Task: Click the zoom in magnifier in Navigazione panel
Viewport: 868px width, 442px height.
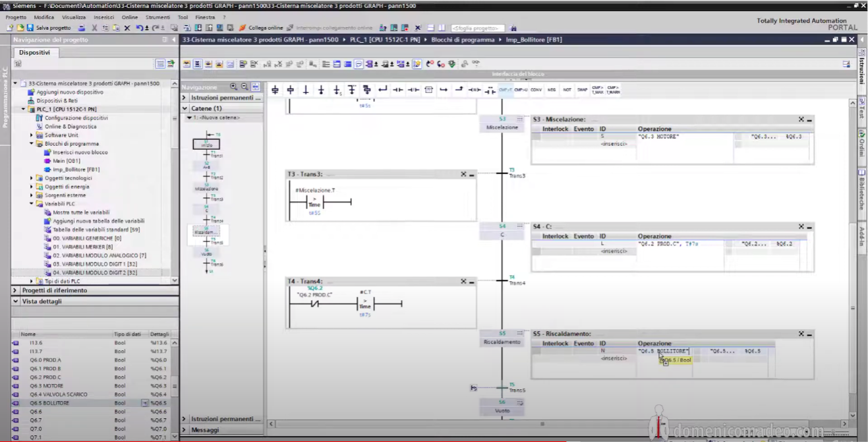Action: [233, 86]
